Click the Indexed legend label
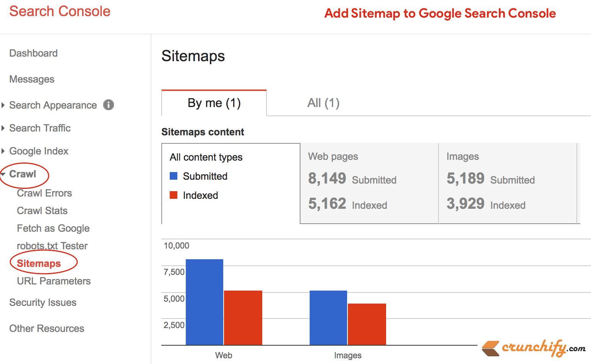This screenshot has width=591, height=364. (x=201, y=195)
